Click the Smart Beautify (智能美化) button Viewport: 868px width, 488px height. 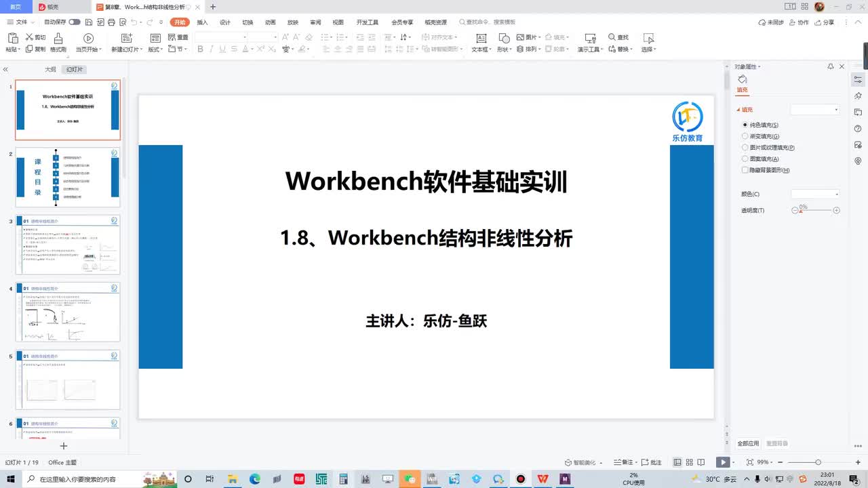[580, 462]
